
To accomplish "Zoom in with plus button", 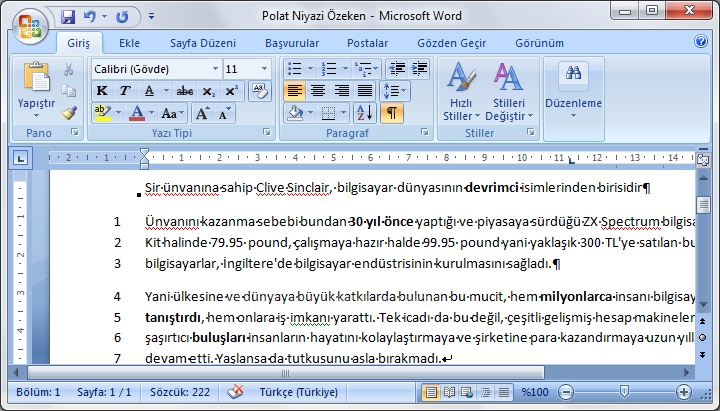I will point(684,392).
